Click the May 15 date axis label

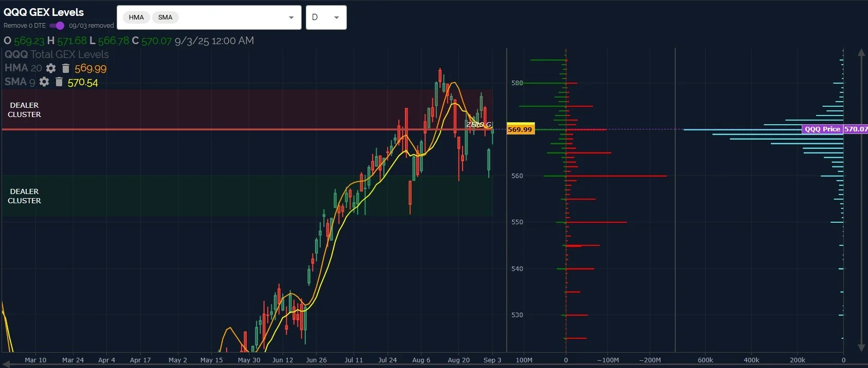click(x=211, y=360)
